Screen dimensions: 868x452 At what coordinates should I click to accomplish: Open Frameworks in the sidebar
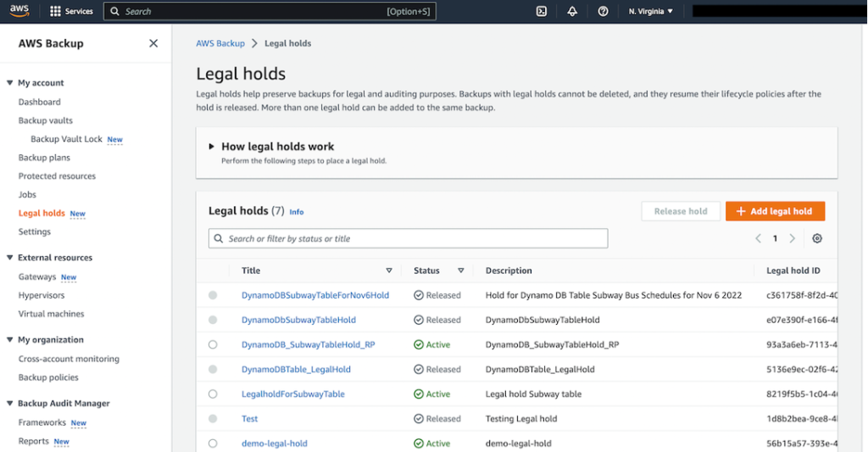click(42, 422)
